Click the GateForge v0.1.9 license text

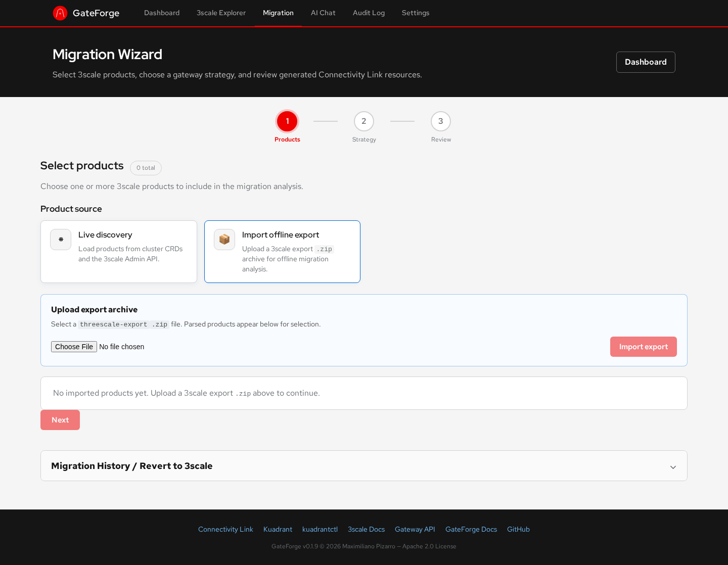(x=364, y=546)
